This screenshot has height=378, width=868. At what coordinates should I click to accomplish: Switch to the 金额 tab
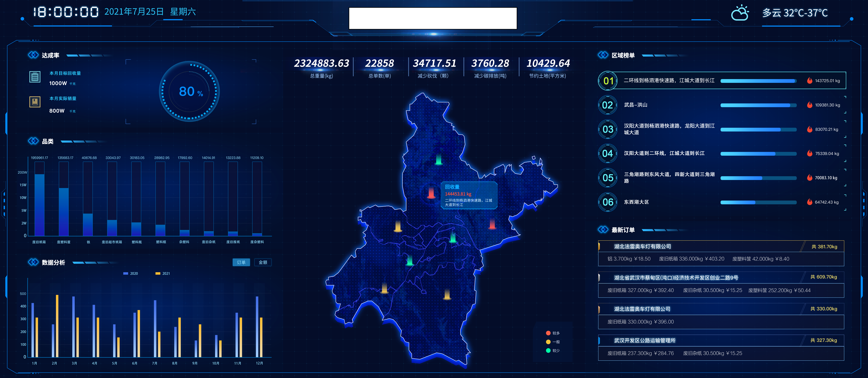click(x=263, y=262)
